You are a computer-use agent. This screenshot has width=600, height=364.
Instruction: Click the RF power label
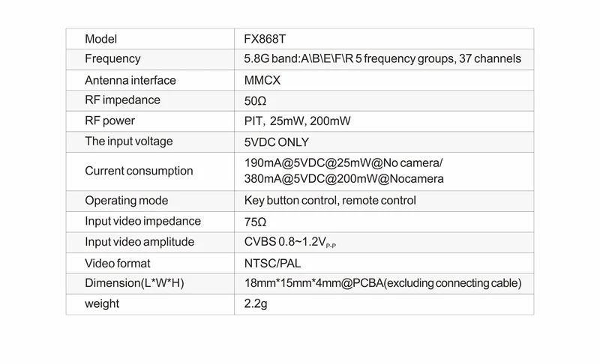click(109, 121)
